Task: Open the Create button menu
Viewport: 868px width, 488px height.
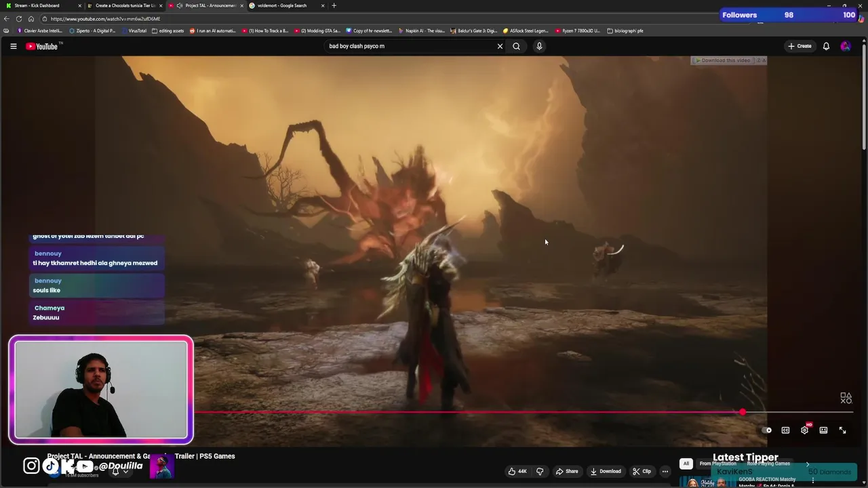Action: 800,46
